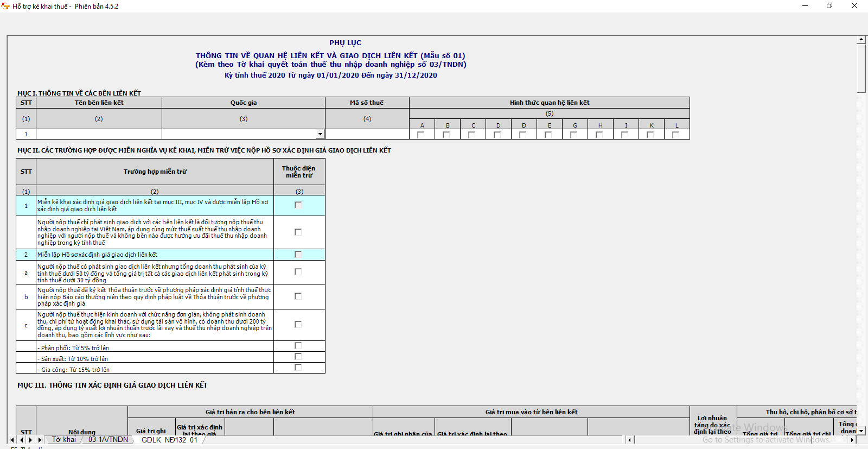Screen dimensions: 868x449
Task: Select the 'GDLK_NĐ132_01' sheet tab
Action: [x=169, y=440]
